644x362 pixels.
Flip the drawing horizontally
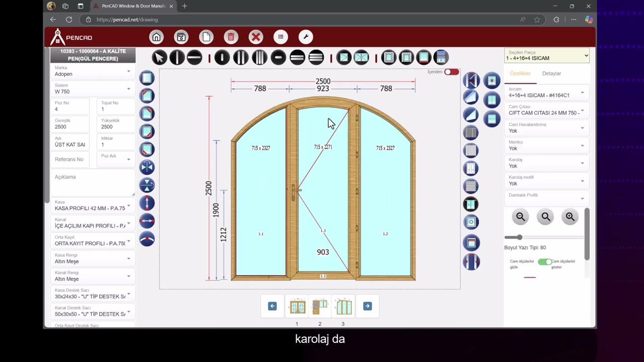pos(147,167)
